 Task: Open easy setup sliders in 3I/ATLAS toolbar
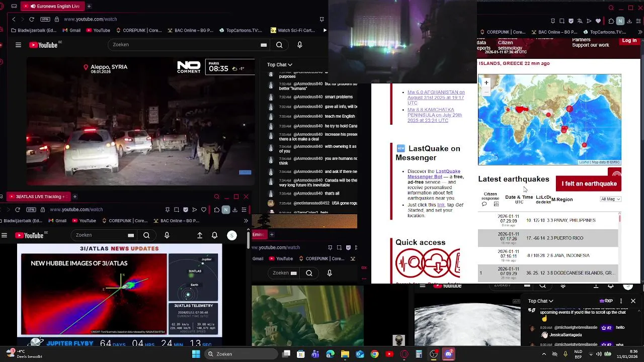coord(244,210)
